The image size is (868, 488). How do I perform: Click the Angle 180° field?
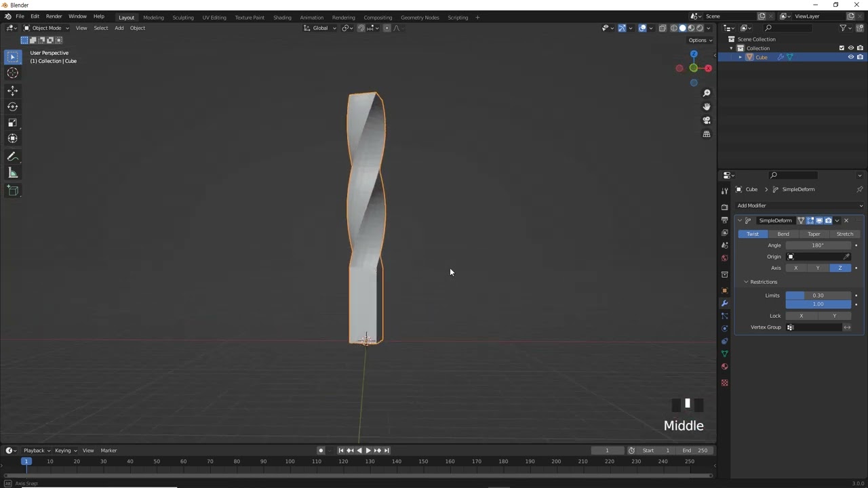[818, 245]
